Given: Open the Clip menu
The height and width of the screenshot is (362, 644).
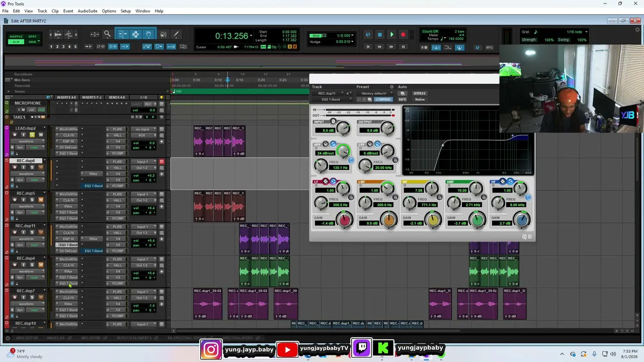Looking at the screenshot, I should pos(55,11).
